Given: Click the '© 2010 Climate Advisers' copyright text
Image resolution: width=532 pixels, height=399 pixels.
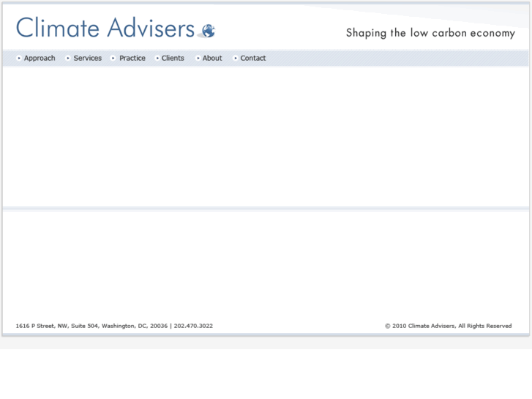Looking at the screenshot, I should [x=420, y=326].
